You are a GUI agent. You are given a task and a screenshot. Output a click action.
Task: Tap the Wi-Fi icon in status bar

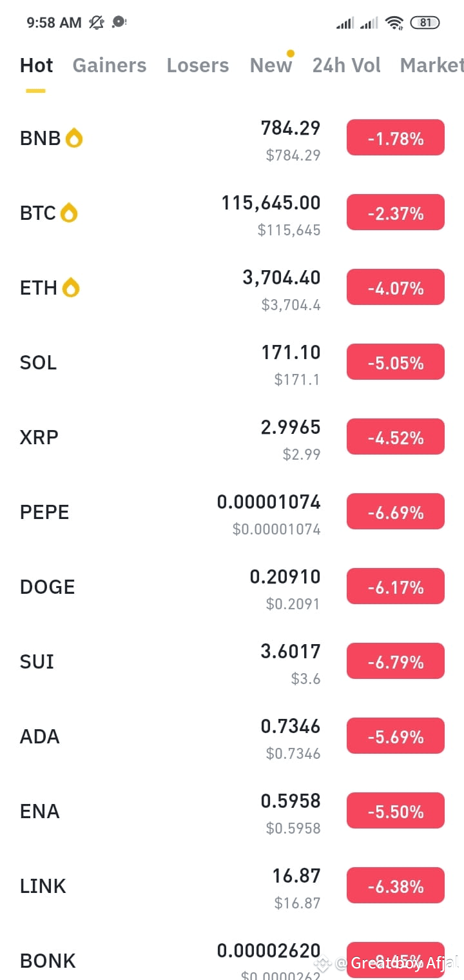394,23
